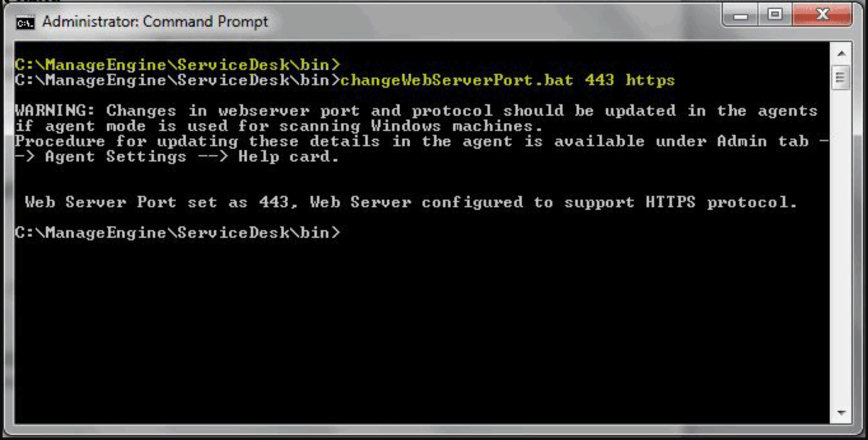Maximize the Command Prompt window

tap(774, 15)
